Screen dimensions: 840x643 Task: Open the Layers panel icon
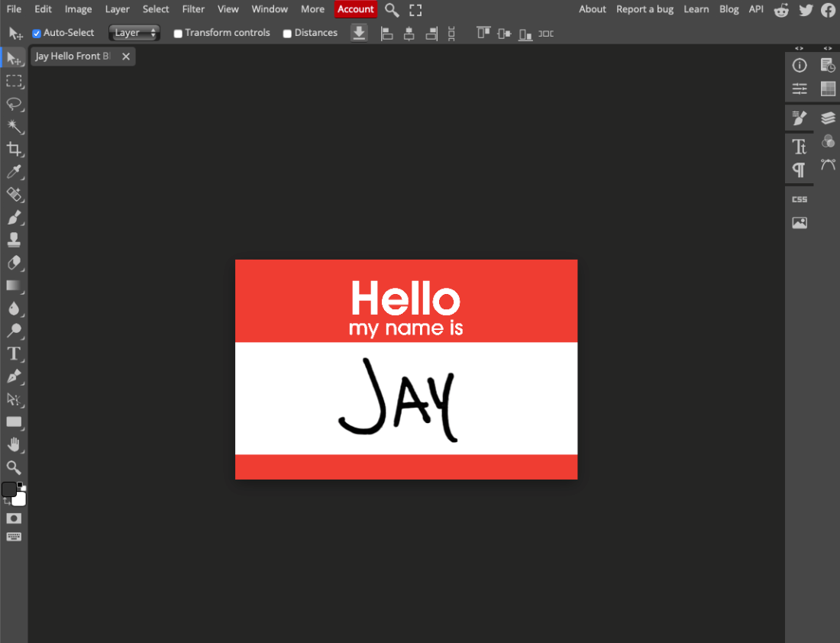point(828,118)
